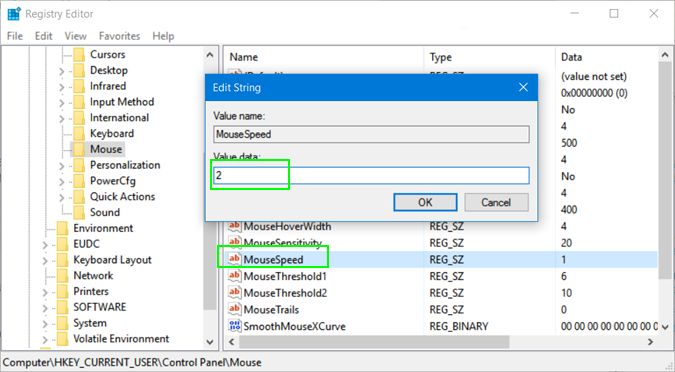The width and height of the screenshot is (675, 372).
Task: Expand the Quick Actions tree node
Action: (62, 198)
